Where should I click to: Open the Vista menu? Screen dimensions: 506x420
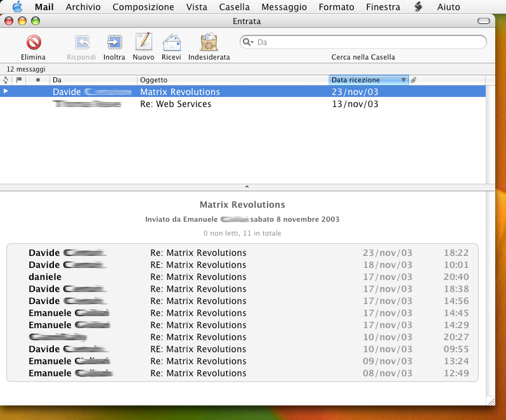pyautogui.click(x=197, y=7)
